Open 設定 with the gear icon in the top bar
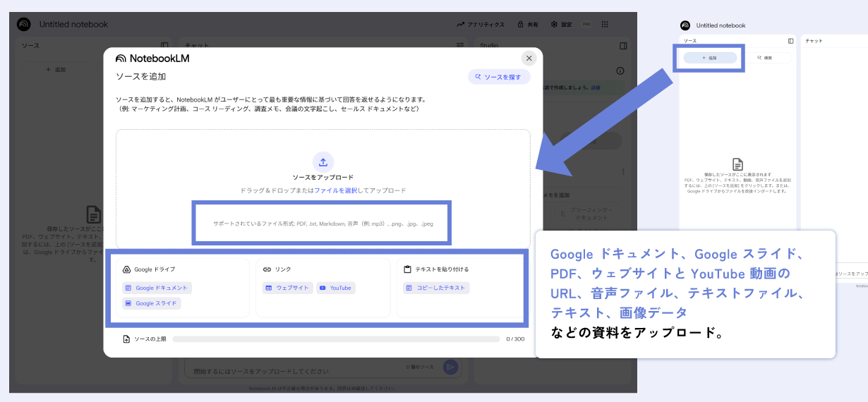The image size is (868, 402). tap(561, 24)
